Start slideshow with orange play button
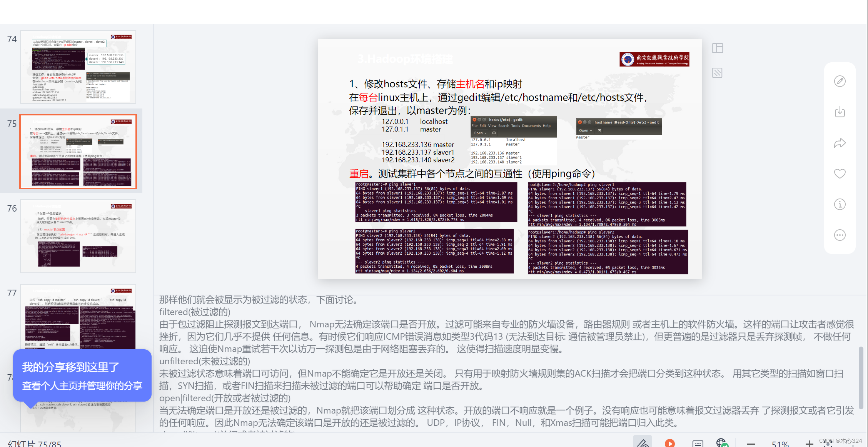 (670, 443)
